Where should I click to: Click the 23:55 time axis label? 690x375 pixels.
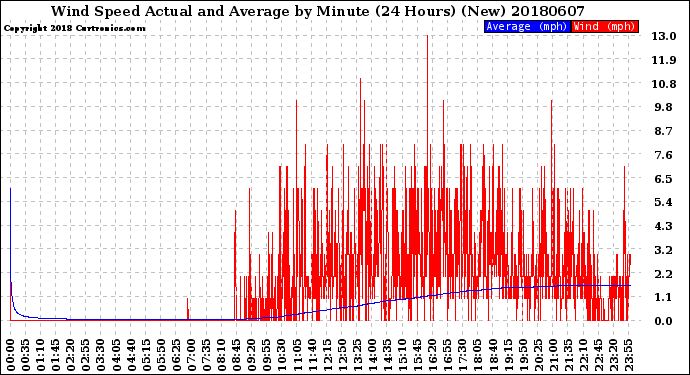629,355
